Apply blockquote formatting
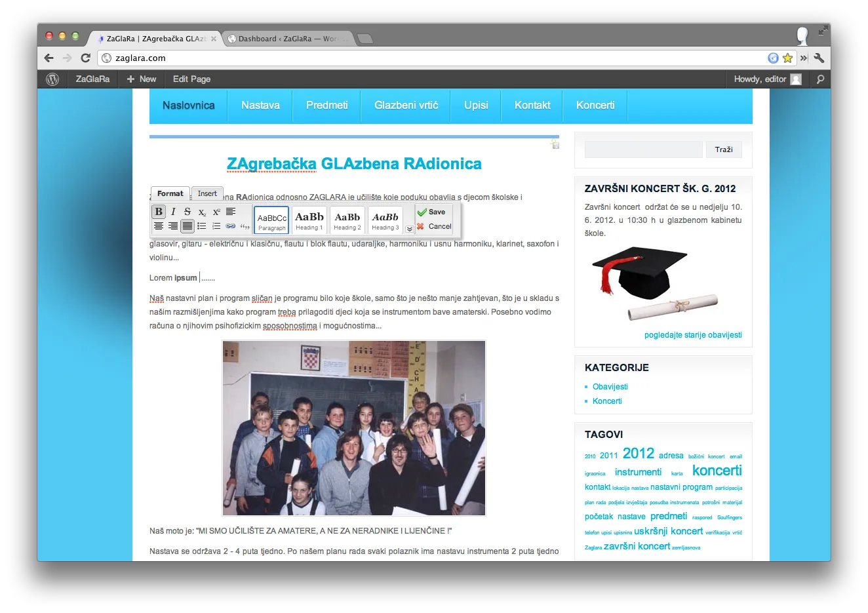Viewport: 868px width, 613px height. coord(245,226)
